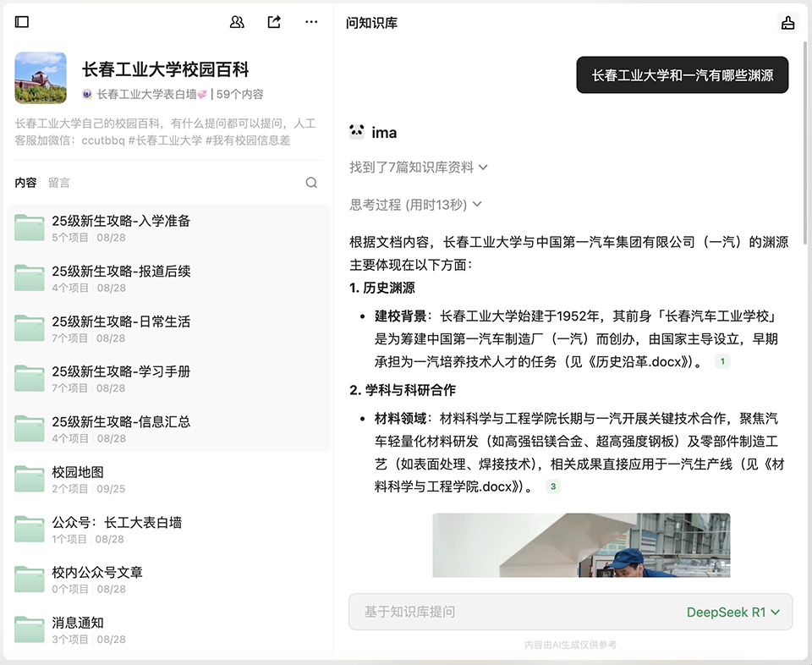Expand 找到了7篇知识库资料 sources list

pos(419,168)
